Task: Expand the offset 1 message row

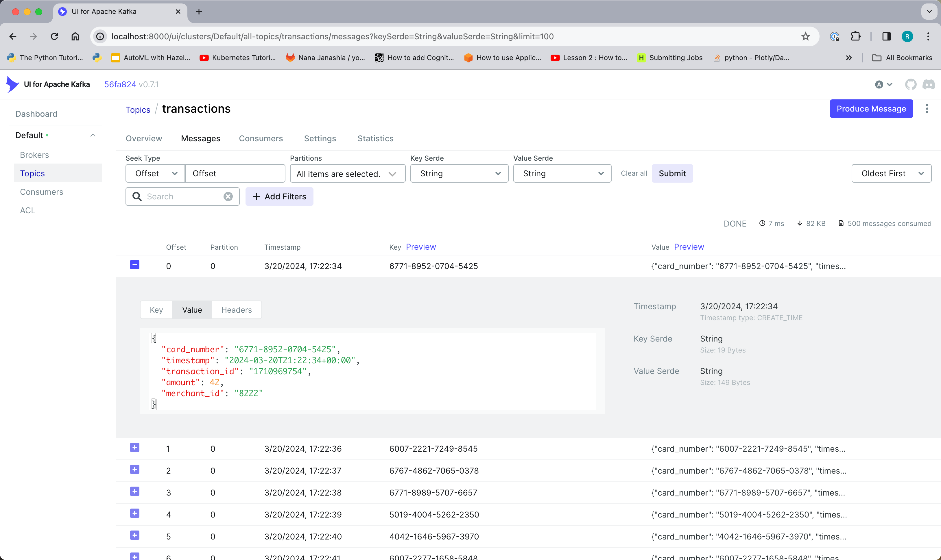Action: click(135, 448)
